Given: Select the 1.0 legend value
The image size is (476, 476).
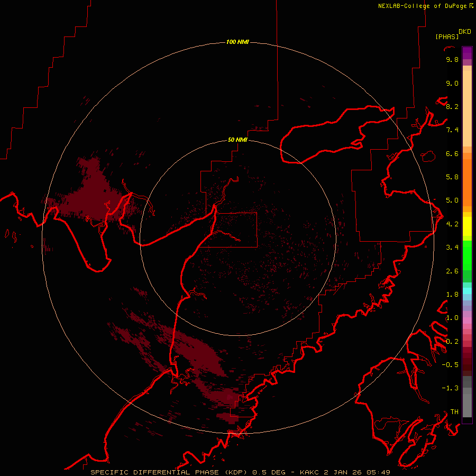Looking at the screenshot, I should [452, 318].
